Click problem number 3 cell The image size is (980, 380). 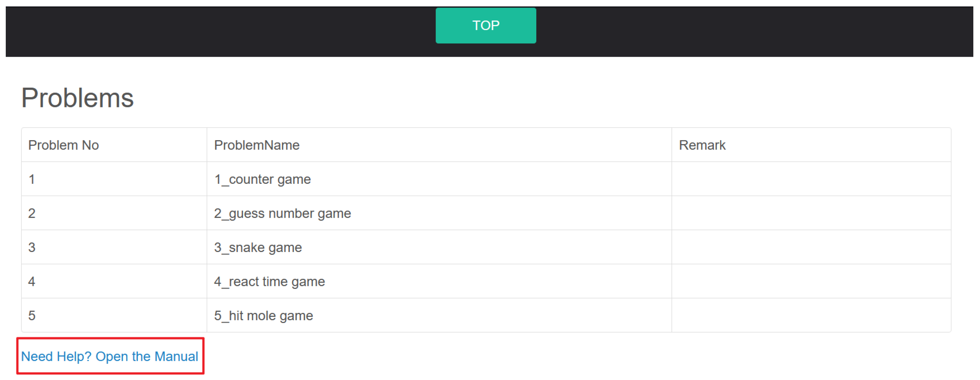[32, 248]
